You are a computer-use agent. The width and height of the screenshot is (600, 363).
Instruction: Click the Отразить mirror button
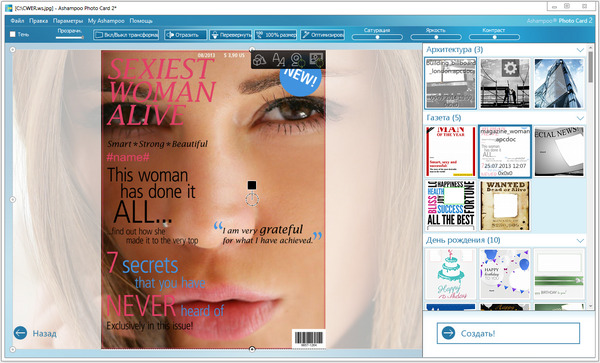186,35
